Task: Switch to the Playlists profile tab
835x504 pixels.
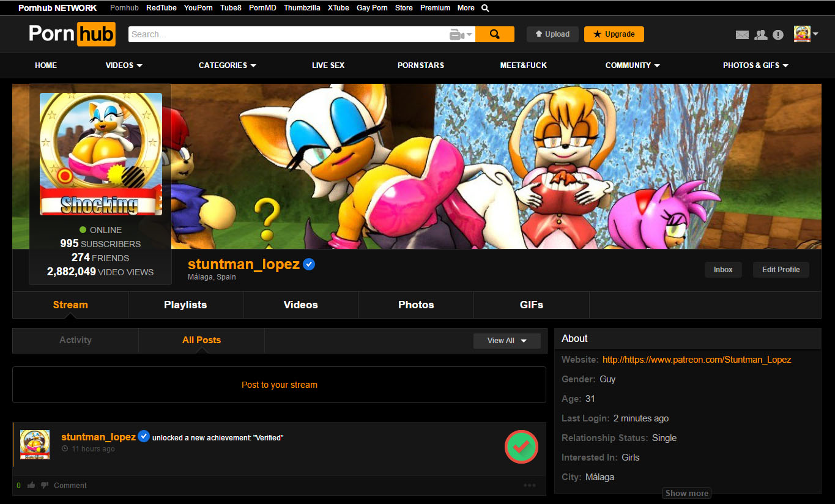Action: coord(185,305)
